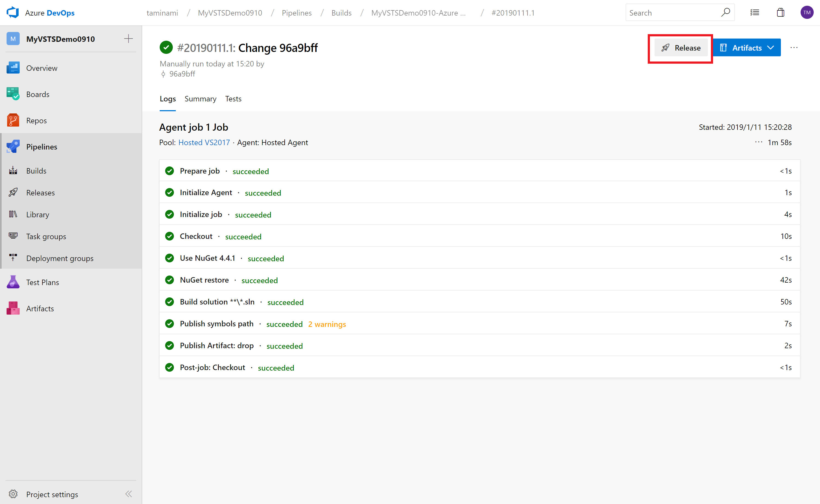This screenshot has width=820, height=504.
Task: Click the Repos icon in sidebar
Action: [x=13, y=120]
